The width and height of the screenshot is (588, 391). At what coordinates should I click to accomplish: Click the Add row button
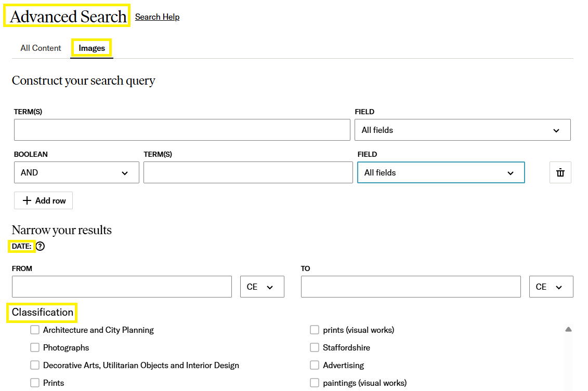click(44, 201)
